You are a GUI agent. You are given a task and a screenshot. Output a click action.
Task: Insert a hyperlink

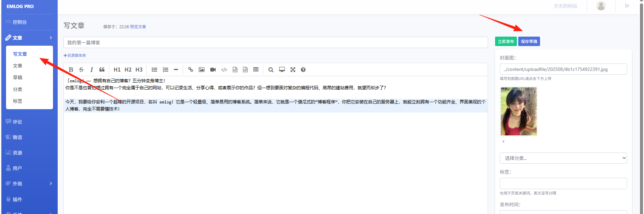pos(191,70)
